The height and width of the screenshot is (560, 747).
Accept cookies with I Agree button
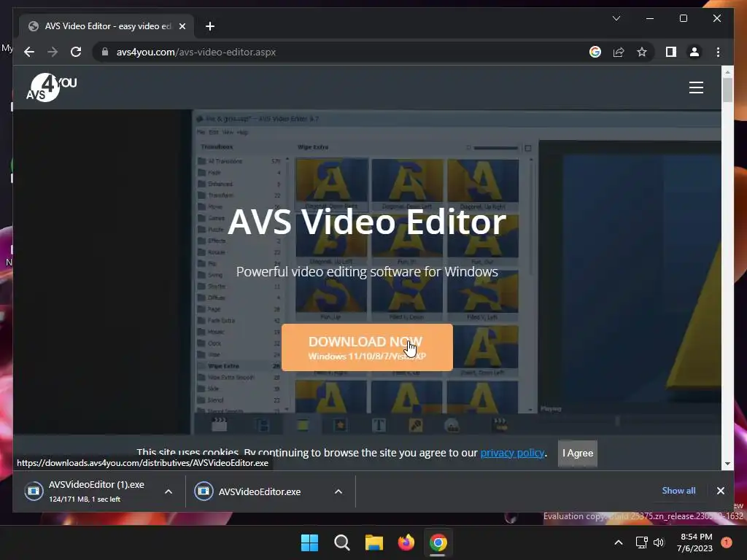pos(578,453)
